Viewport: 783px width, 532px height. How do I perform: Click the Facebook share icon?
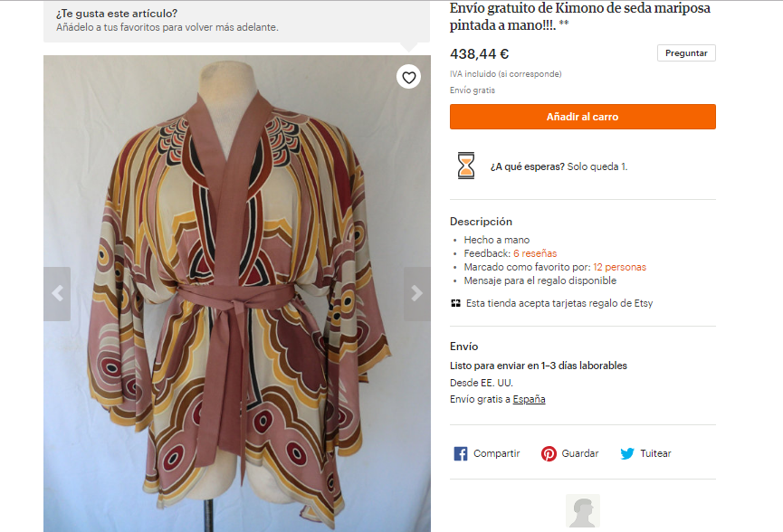coord(460,453)
